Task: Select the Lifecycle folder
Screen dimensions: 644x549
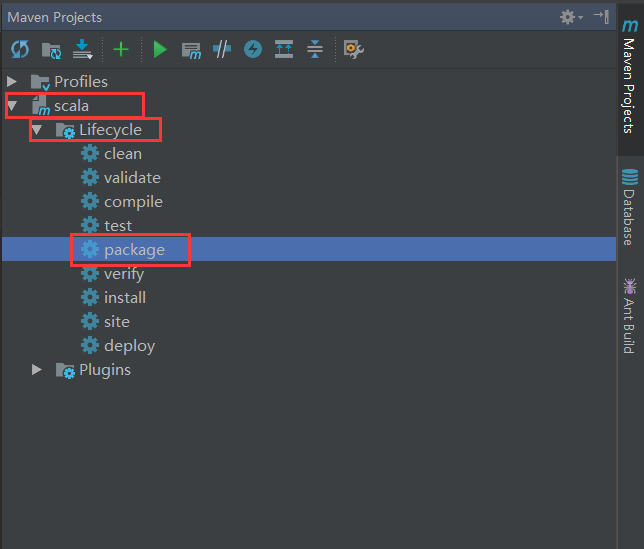Action: 110,130
